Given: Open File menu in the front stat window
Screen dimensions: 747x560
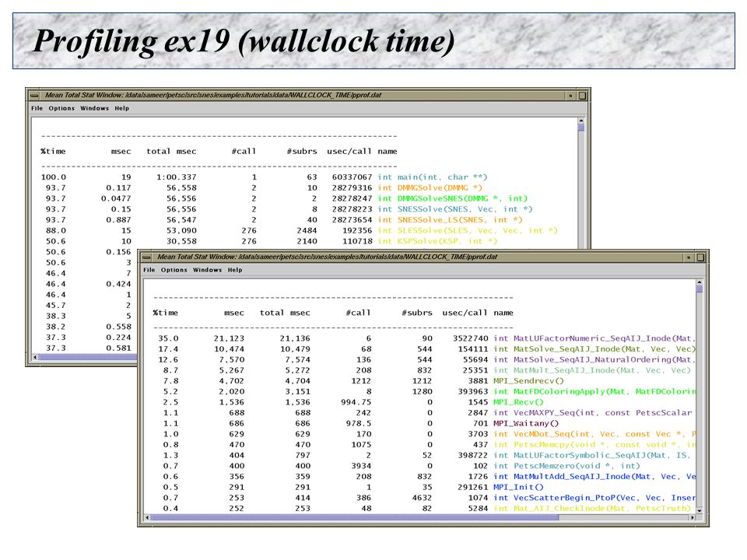Looking at the screenshot, I should coord(149,270).
